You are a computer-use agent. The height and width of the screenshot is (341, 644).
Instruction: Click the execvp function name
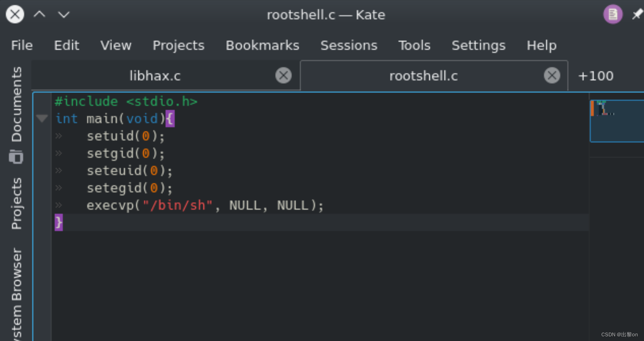coord(110,206)
